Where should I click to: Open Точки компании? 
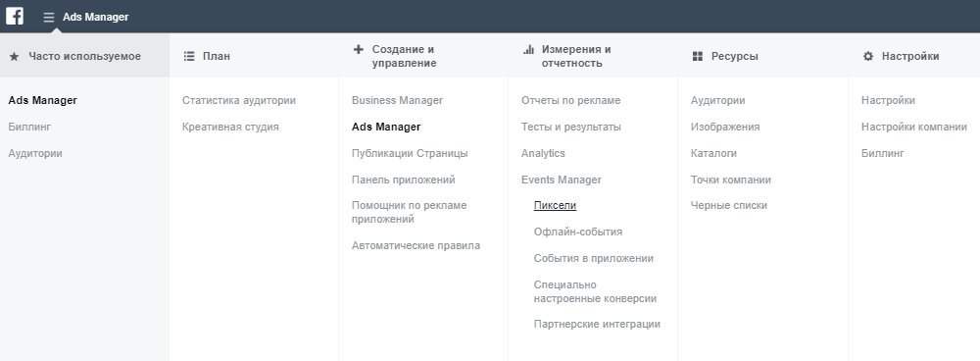coord(731,180)
